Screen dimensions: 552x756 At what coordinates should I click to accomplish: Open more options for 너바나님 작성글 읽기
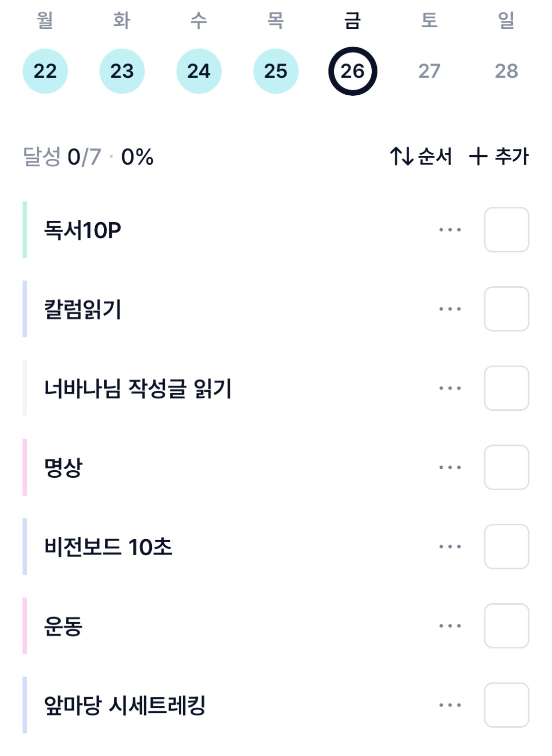(450, 388)
